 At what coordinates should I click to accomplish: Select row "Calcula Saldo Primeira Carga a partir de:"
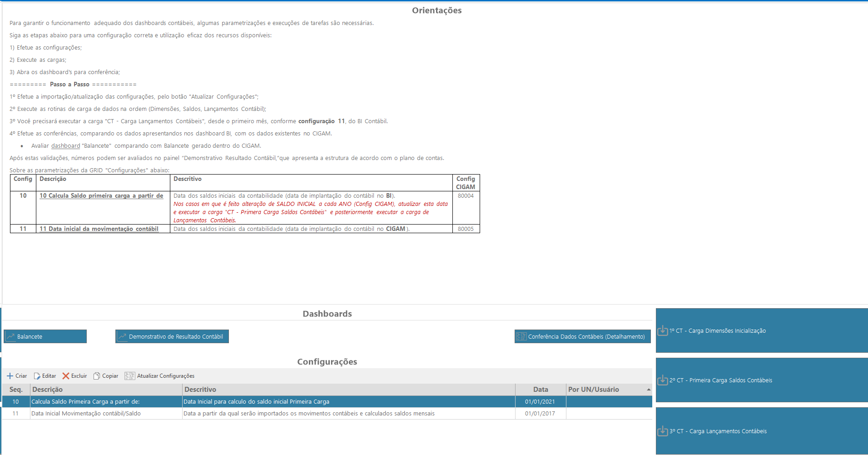pyautogui.click(x=327, y=402)
